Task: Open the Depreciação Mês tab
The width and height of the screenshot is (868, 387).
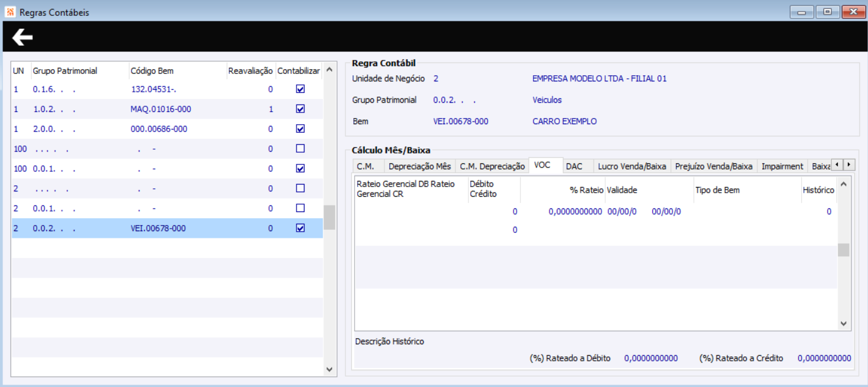Action: pyautogui.click(x=420, y=166)
